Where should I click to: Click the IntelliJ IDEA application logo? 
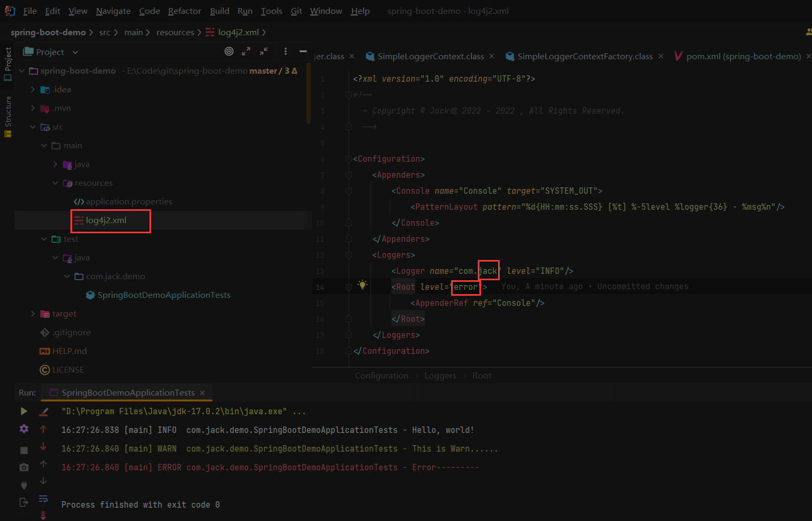(10, 11)
